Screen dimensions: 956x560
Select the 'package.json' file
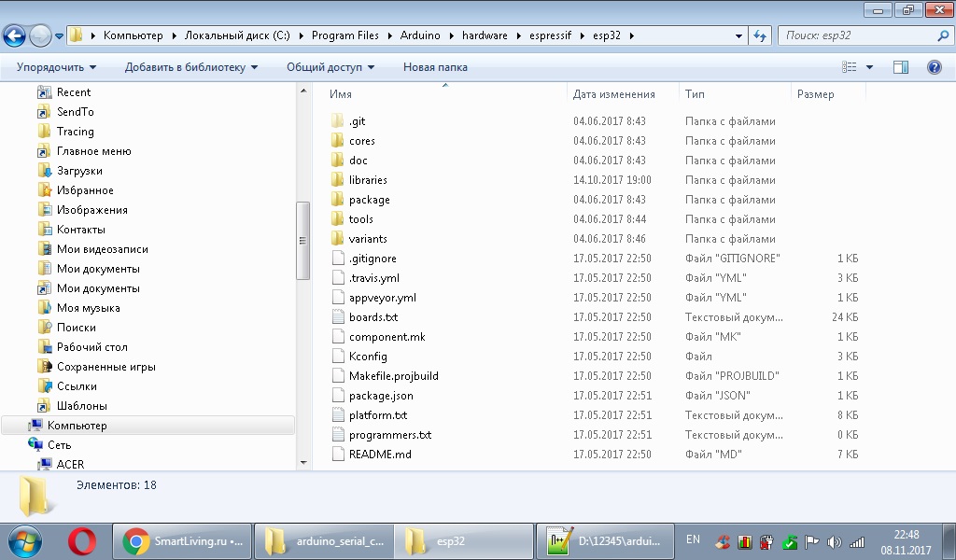click(381, 396)
